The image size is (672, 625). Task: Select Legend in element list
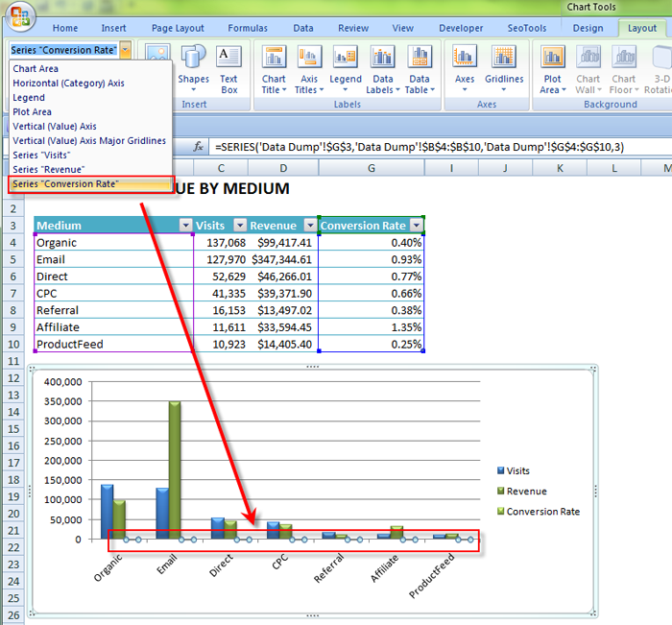tap(91, 98)
